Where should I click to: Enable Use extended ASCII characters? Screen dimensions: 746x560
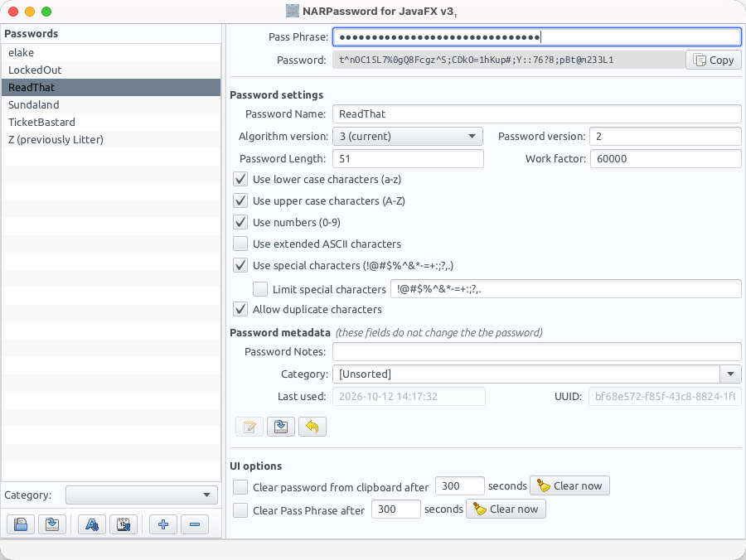pyautogui.click(x=240, y=244)
